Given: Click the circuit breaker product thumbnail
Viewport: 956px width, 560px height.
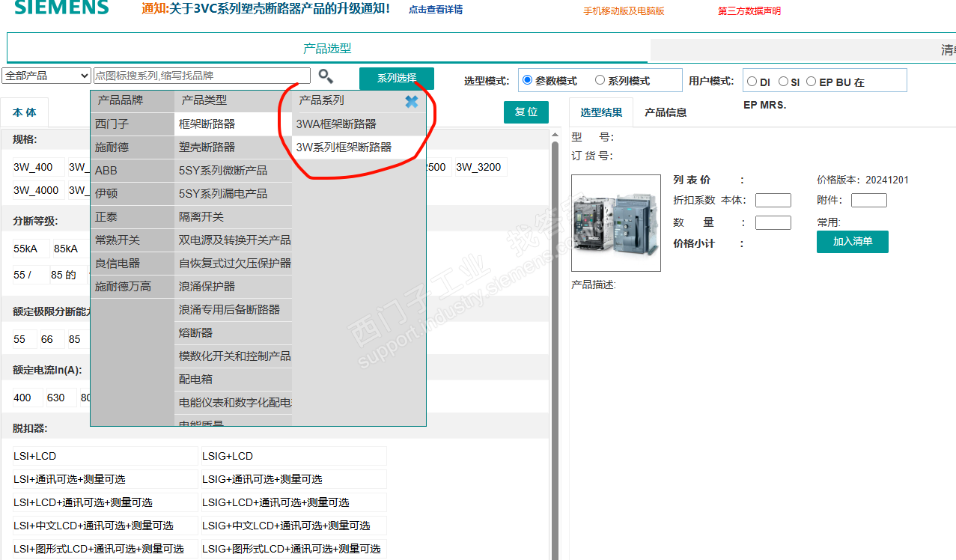Looking at the screenshot, I should pos(616,223).
